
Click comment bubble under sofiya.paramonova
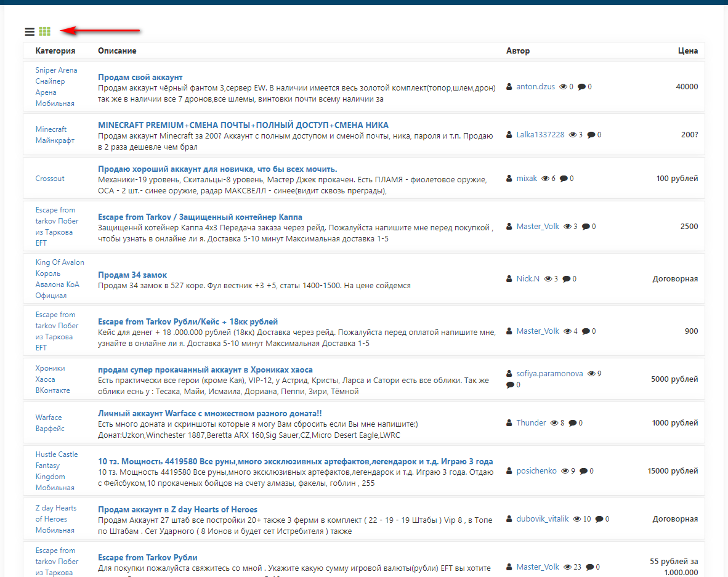pyautogui.click(x=510, y=385)
